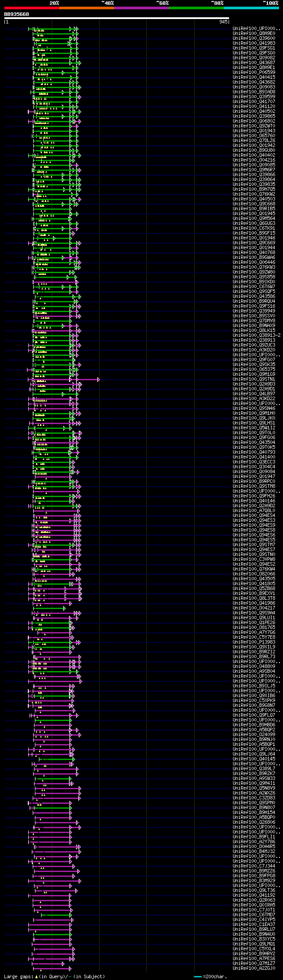
Task: Select the UniRef100_Q76KW2 label
Action: point(254,194)
